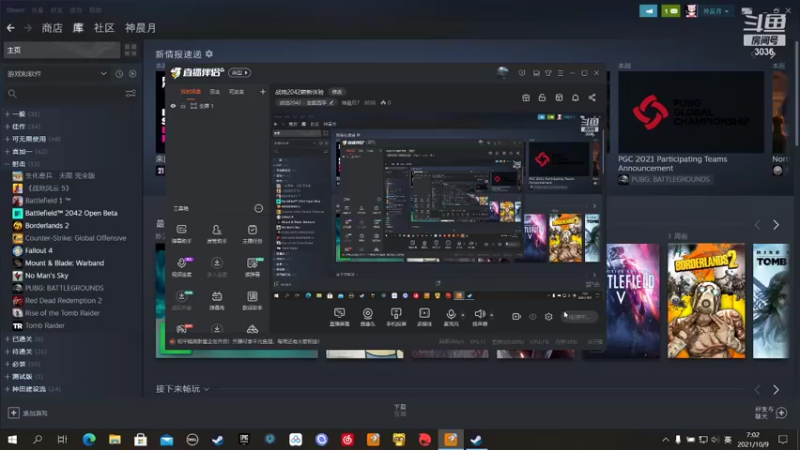
Task: Click the gift box icon in streaming header
Action: pos(526,97)
